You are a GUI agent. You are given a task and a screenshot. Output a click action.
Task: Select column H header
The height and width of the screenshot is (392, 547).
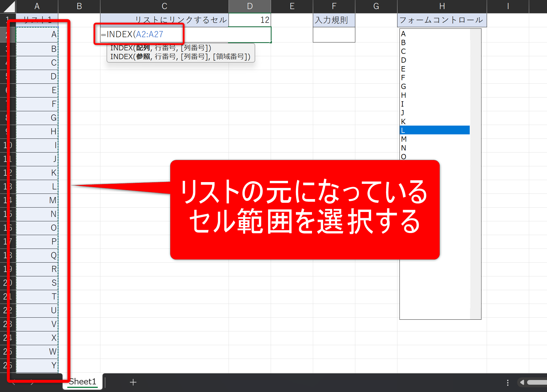[442, 6]
